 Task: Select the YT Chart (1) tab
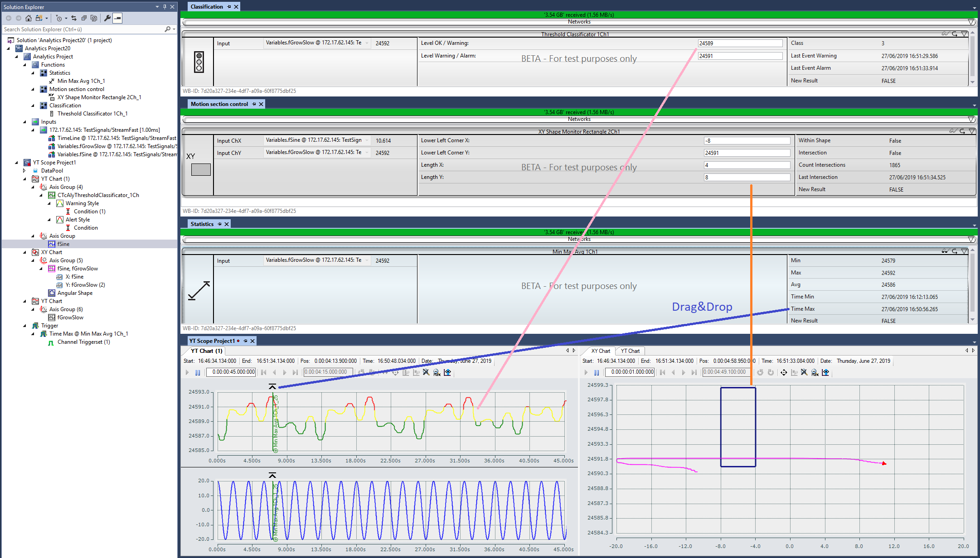coord(206,351)
